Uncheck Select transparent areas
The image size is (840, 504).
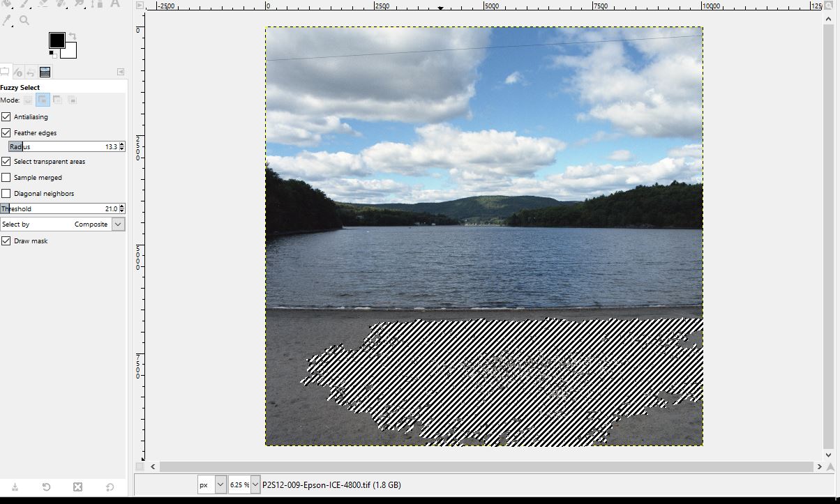click(x=6, y=161)
